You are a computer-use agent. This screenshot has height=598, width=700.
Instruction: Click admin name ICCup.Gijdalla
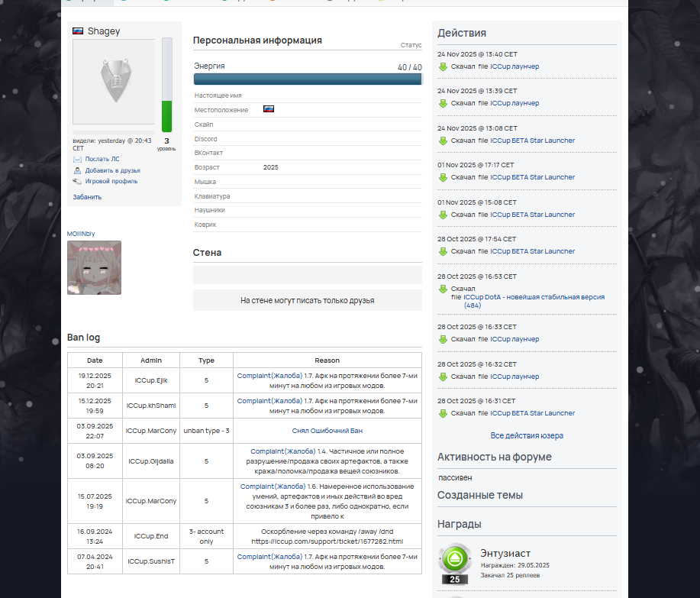[151, 461]
